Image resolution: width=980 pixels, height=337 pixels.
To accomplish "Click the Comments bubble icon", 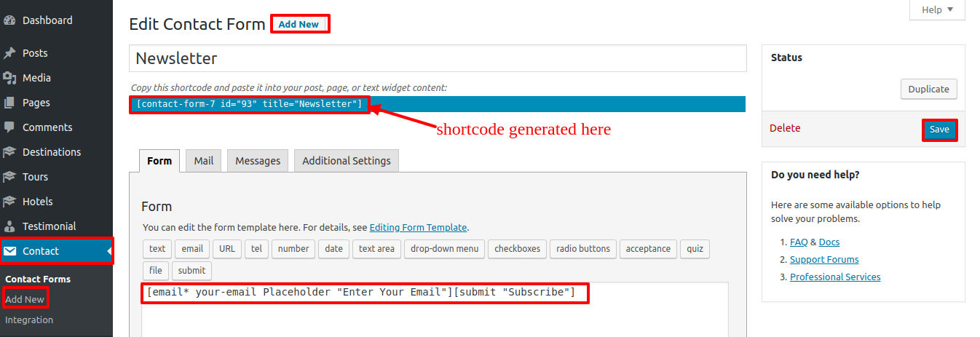I will pos(9,127).
